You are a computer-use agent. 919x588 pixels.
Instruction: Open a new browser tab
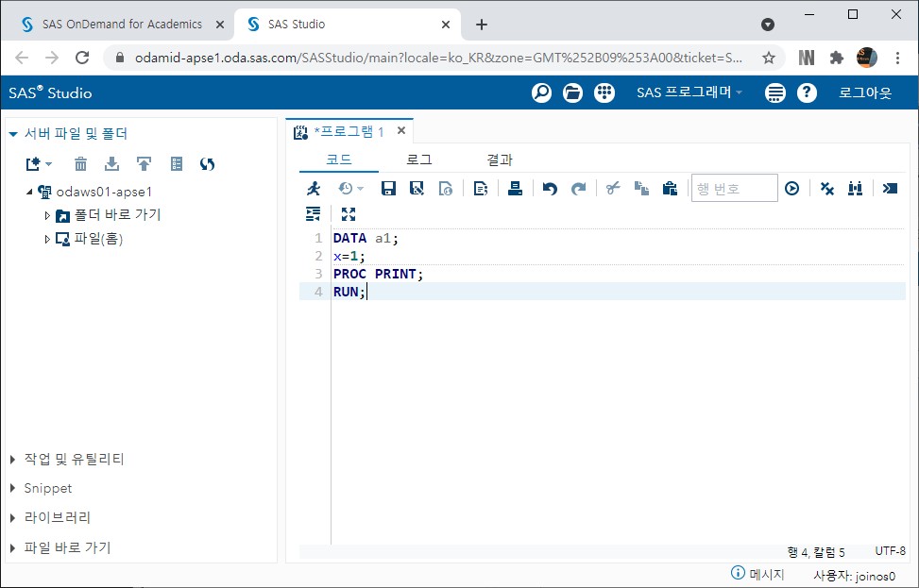481,25
